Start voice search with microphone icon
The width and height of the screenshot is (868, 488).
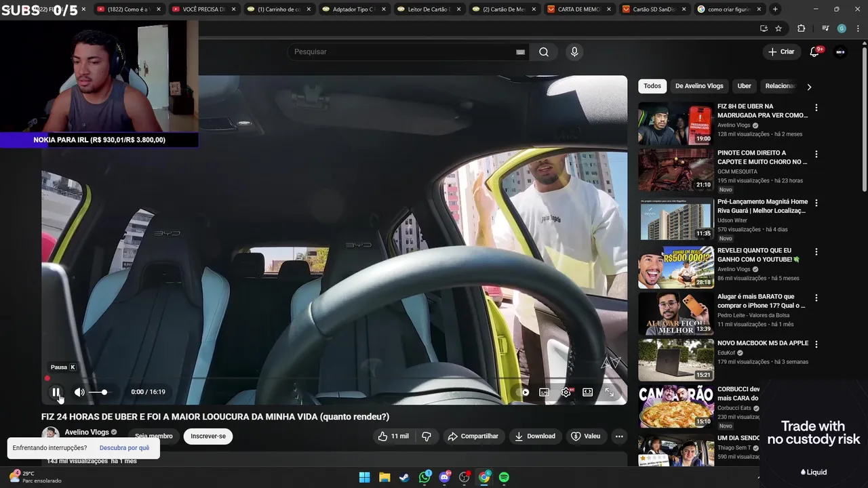574,52
